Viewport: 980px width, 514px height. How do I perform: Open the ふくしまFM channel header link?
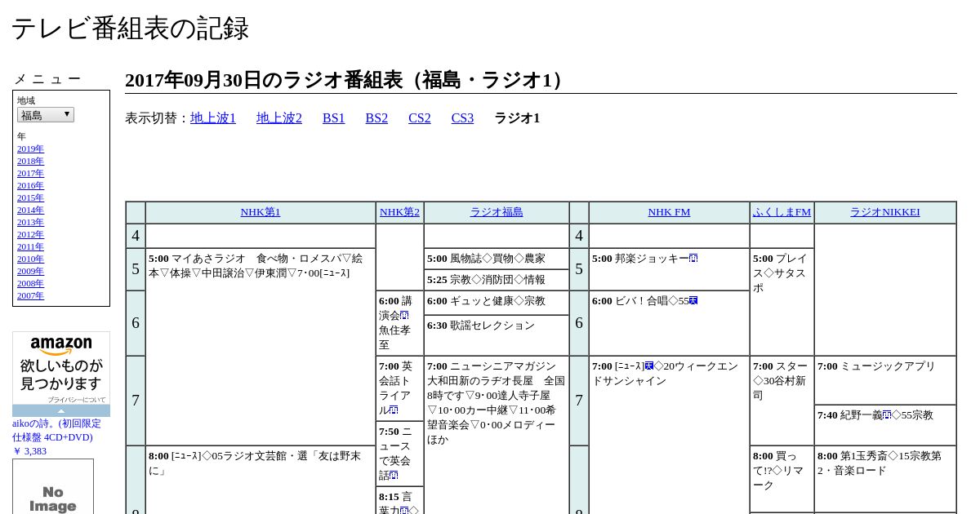(782, 212)
